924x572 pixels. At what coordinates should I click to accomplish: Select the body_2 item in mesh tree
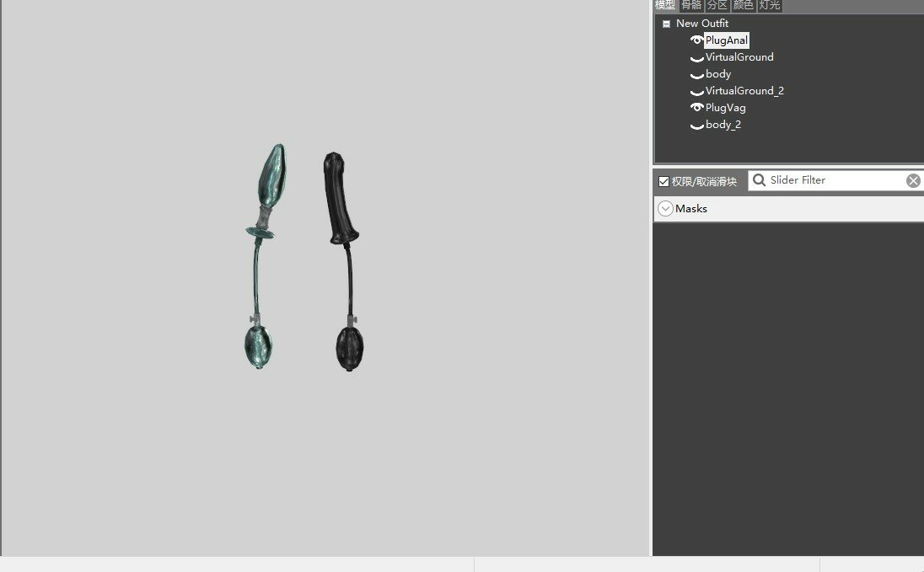pos(723,125)
